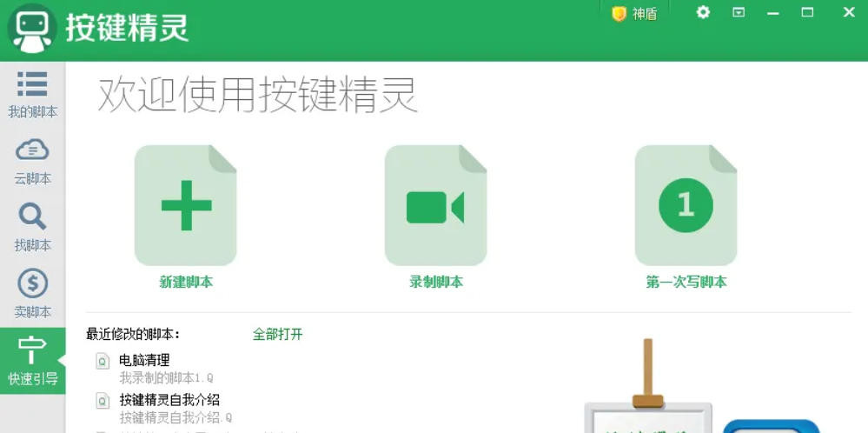Click the 录制脚本 text label

tap(435, 282)
